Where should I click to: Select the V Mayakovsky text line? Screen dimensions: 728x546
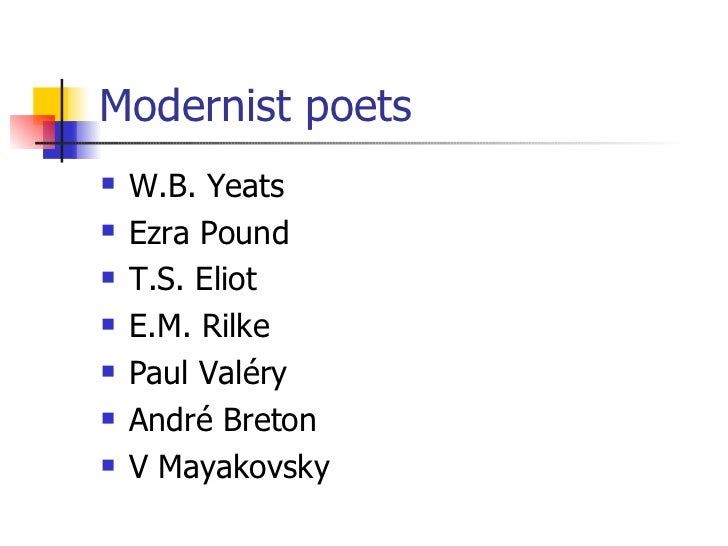(x=229, y=467)
